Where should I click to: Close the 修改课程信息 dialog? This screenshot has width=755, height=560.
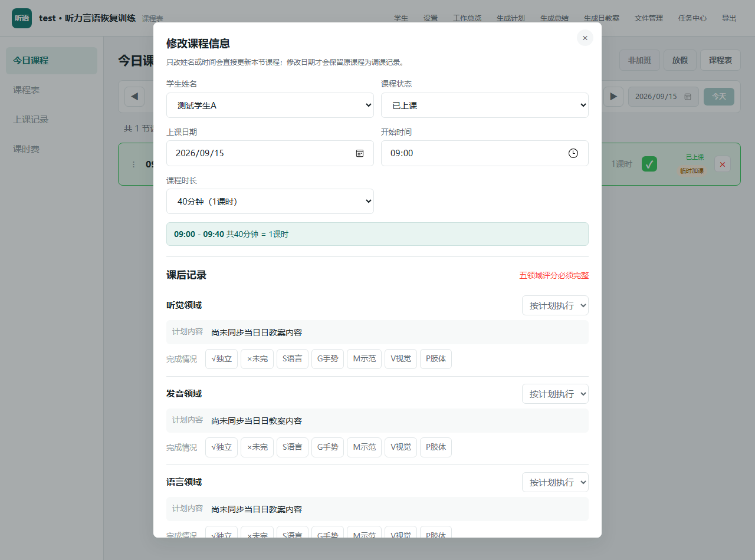click(585, 38)
